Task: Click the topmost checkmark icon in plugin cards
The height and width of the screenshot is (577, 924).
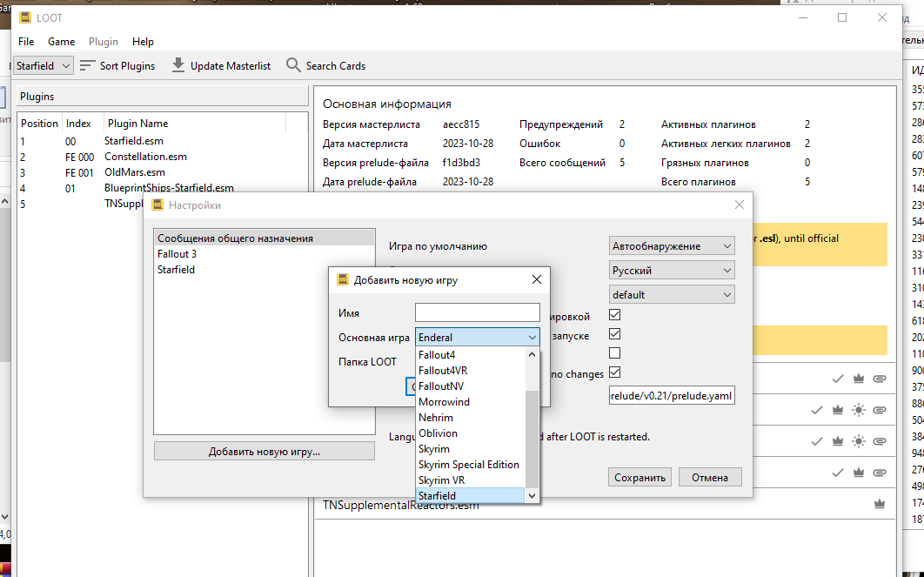Action: pos(838,379)
